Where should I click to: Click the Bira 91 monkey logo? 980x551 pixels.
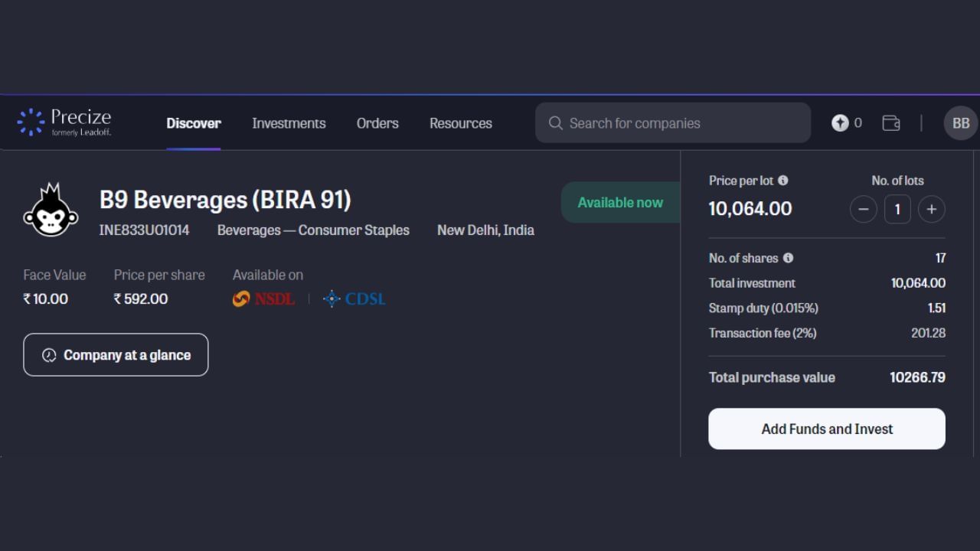(x=51, y=211)
